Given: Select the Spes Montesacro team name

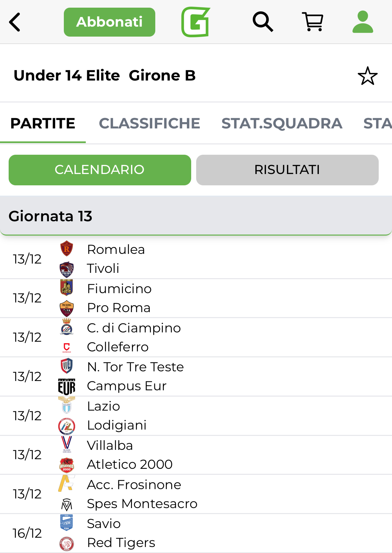Looking at the screenshot, I should click(x=142, y=504).
